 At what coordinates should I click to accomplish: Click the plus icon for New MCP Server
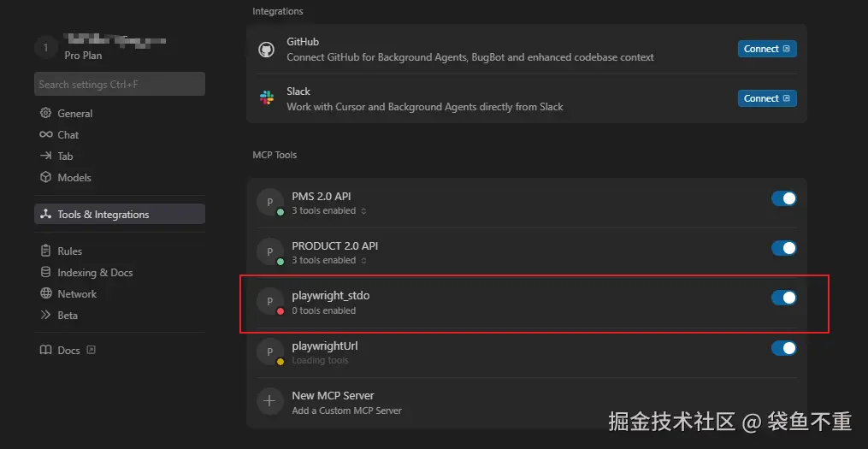coord(270,400)
